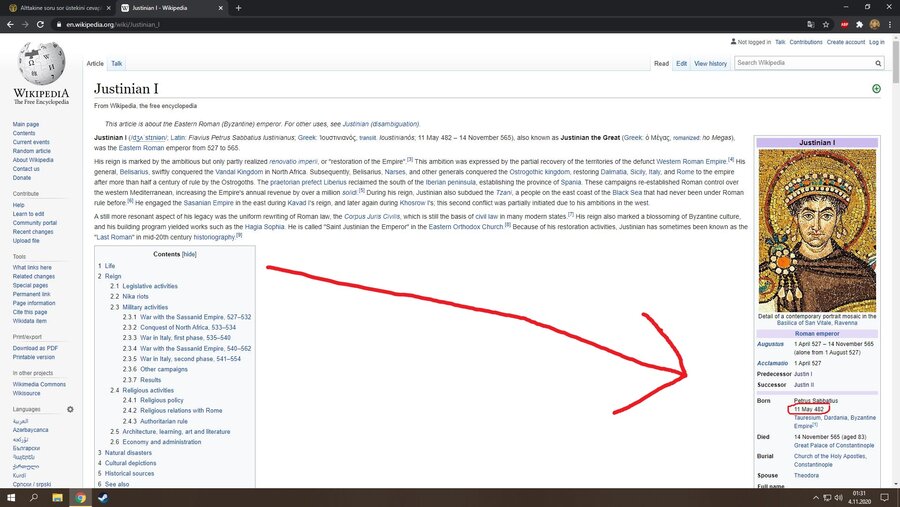Select the Read tab
This screenshot has width=900, height=507.
661,64
